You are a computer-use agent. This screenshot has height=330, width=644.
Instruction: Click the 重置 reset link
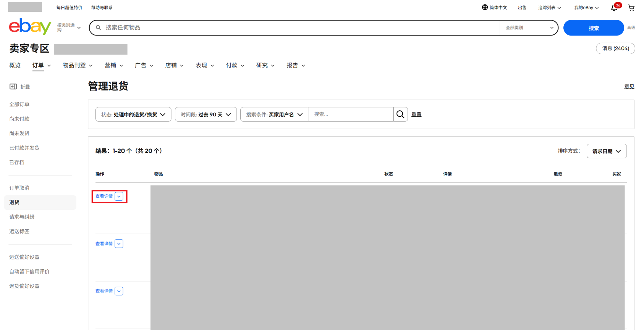coord(416,114)
